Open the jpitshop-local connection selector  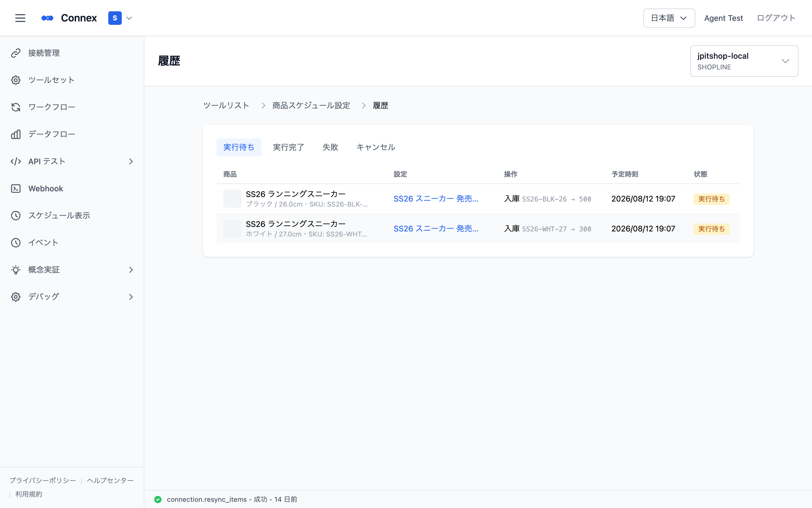pos(744,61)
